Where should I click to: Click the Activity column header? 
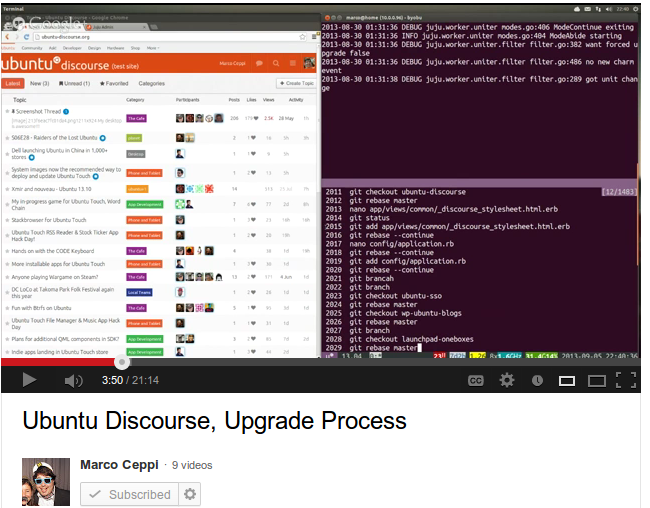[296, 100]
